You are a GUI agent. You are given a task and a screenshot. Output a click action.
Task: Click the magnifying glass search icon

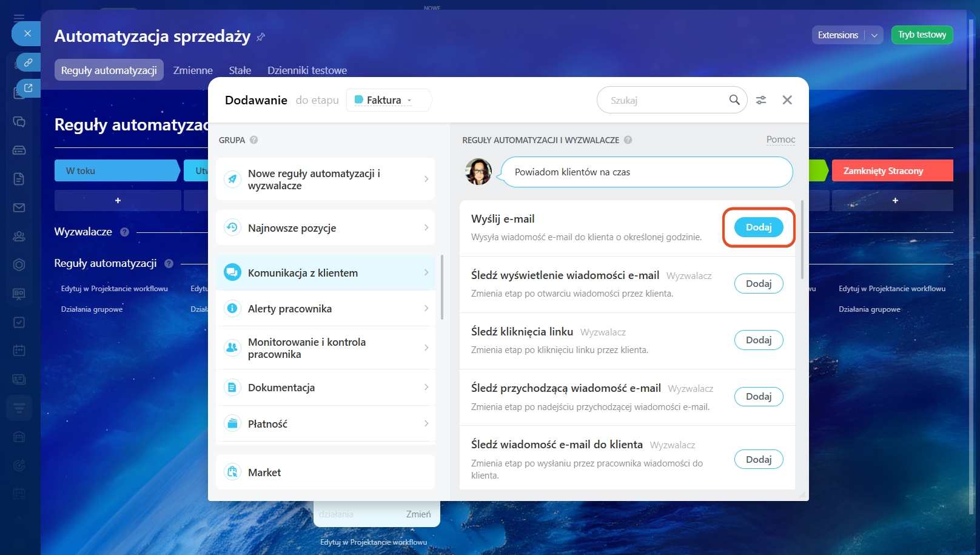tap(734, 100)
